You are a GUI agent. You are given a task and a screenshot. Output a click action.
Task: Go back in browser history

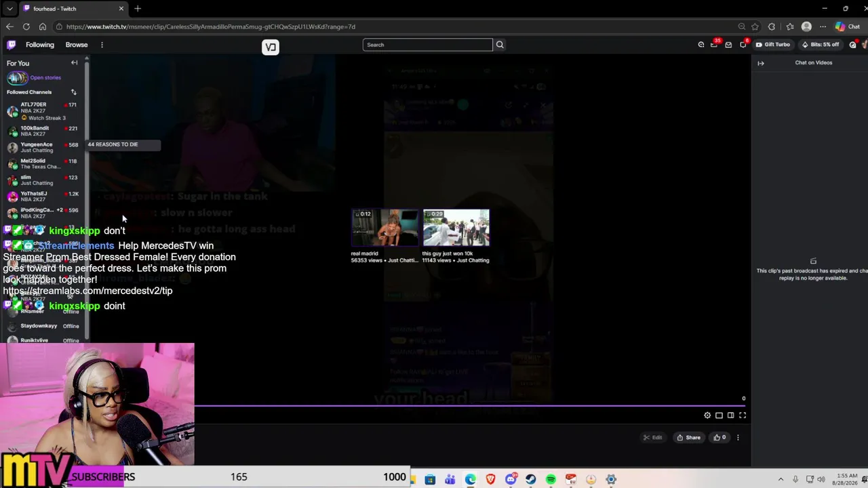point(9,26)
